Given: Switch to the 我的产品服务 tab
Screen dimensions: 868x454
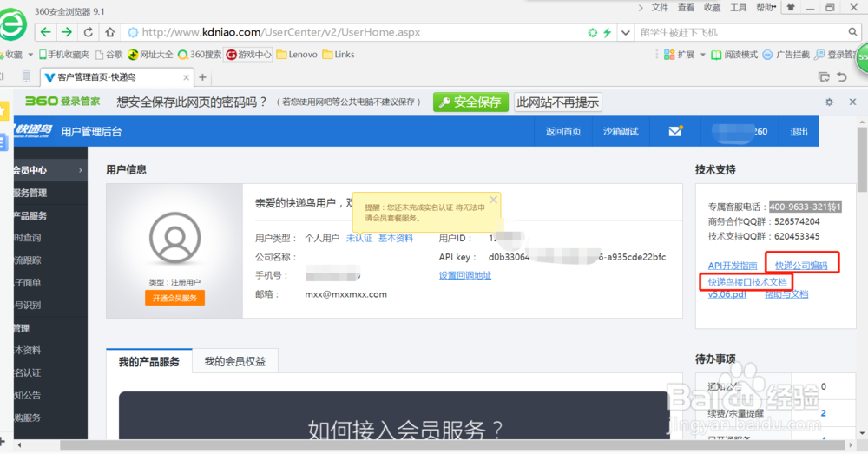Looking at the screenshot, I should coord(149,361).
